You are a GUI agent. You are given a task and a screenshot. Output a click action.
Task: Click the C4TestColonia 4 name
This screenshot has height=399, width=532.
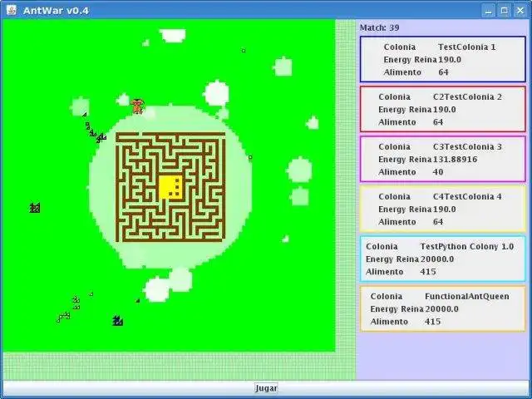click(x=467, y=196)
